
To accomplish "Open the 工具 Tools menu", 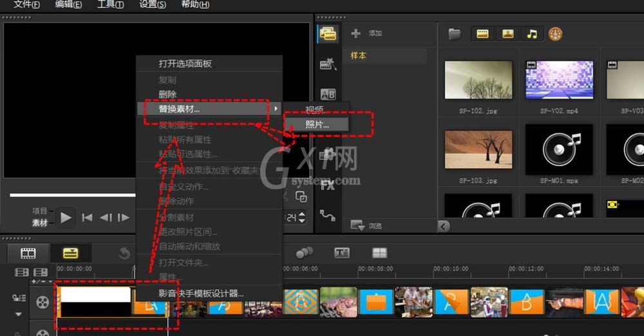I will tap(110, 4).
